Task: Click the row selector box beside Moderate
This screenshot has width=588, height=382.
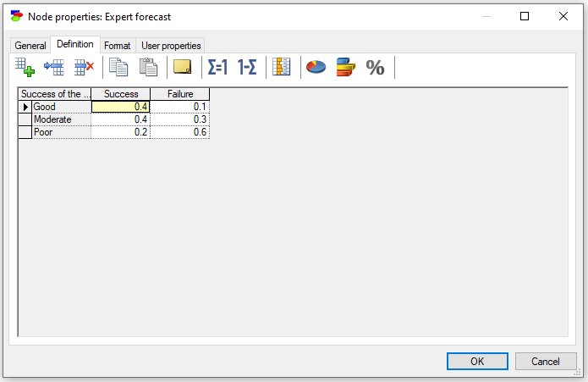Action: [25, 119]
